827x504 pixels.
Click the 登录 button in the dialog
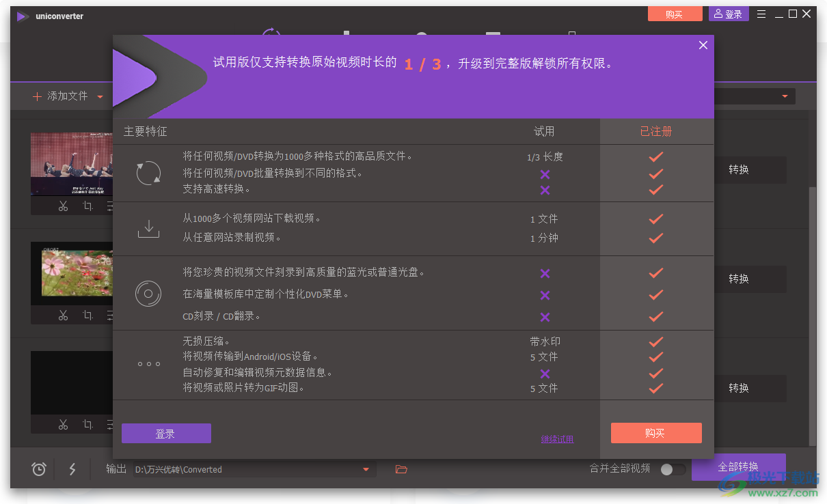pyautogui.click(x=166, y=434)
